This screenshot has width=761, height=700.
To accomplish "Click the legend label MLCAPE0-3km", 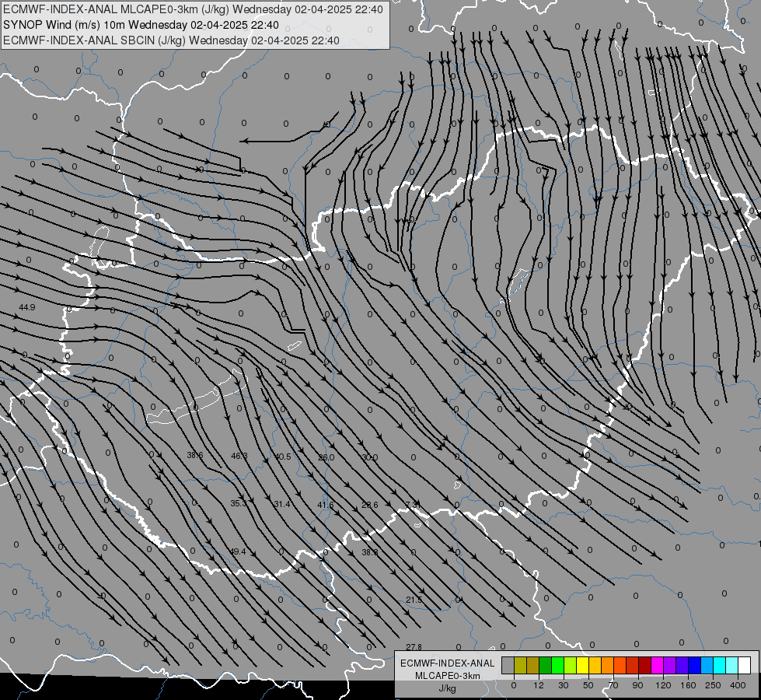I will tap(448, 676).
